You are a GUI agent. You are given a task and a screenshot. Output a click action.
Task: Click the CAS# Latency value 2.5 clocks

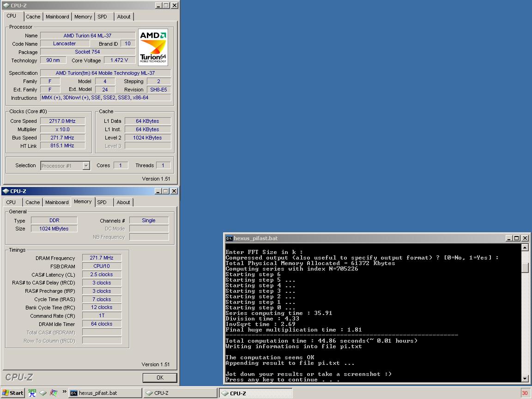click(x=102, y=274)
